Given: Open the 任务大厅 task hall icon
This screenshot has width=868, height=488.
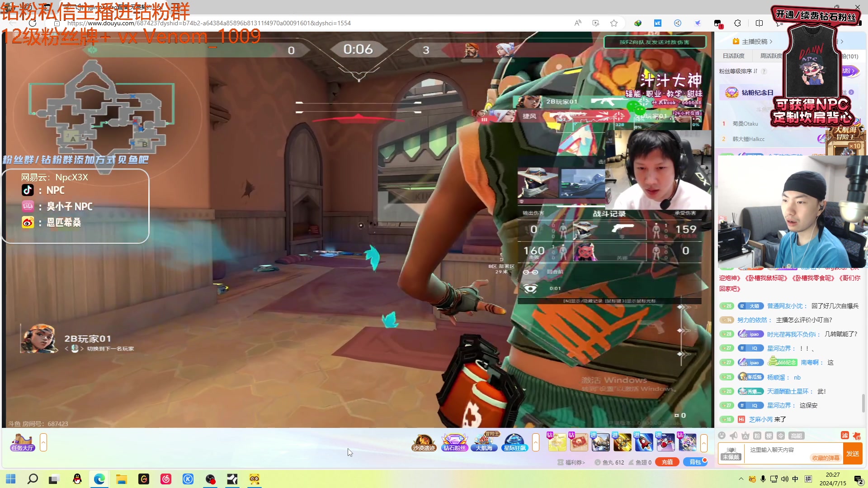Looking at the screenshot, I should (22, 442).
